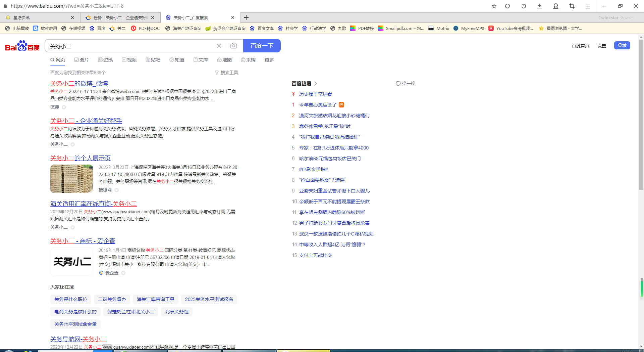644x352 pixels.
Task: Close the 星愿快讯 tab
Action: pyautogui.click(x=72, y=17)
